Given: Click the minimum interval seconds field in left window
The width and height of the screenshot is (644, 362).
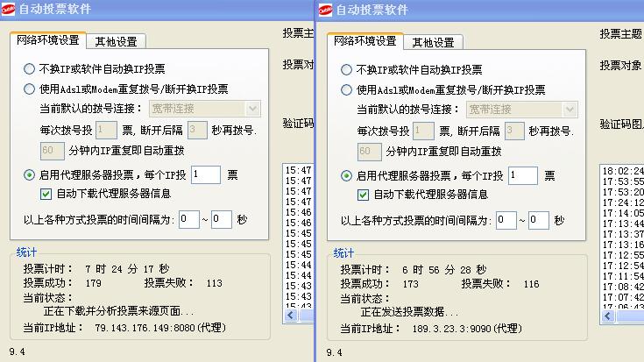Looking at the screenshot, I should click(188, 219).
